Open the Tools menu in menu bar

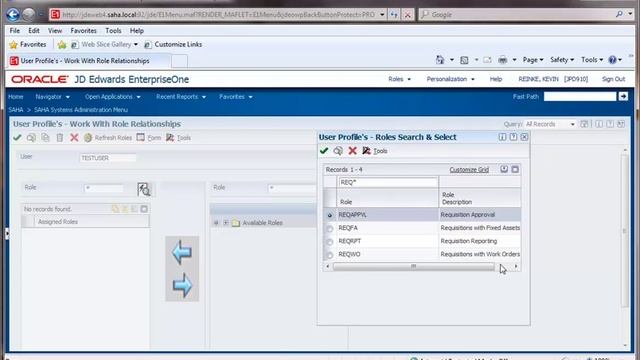[x=113, y=31]
